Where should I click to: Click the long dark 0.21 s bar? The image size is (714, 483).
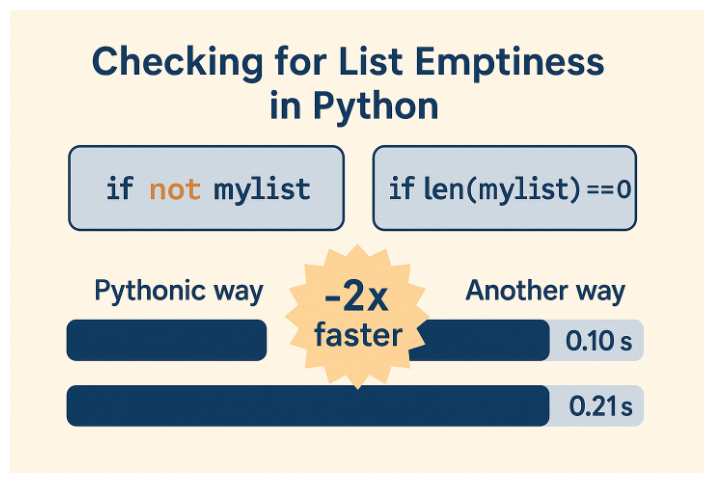(x=308, y=406)
